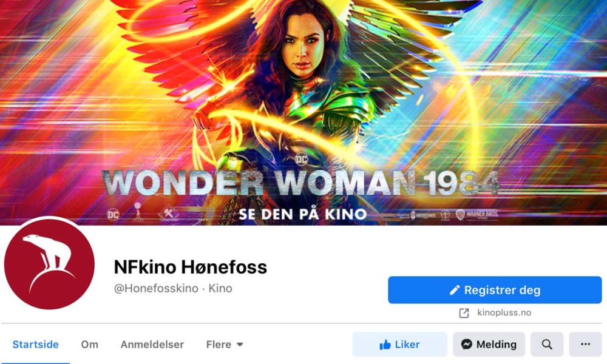The image size is (607, 364).
Task: Click the Messenger icon on Melding button
Action: click(466, 344)
